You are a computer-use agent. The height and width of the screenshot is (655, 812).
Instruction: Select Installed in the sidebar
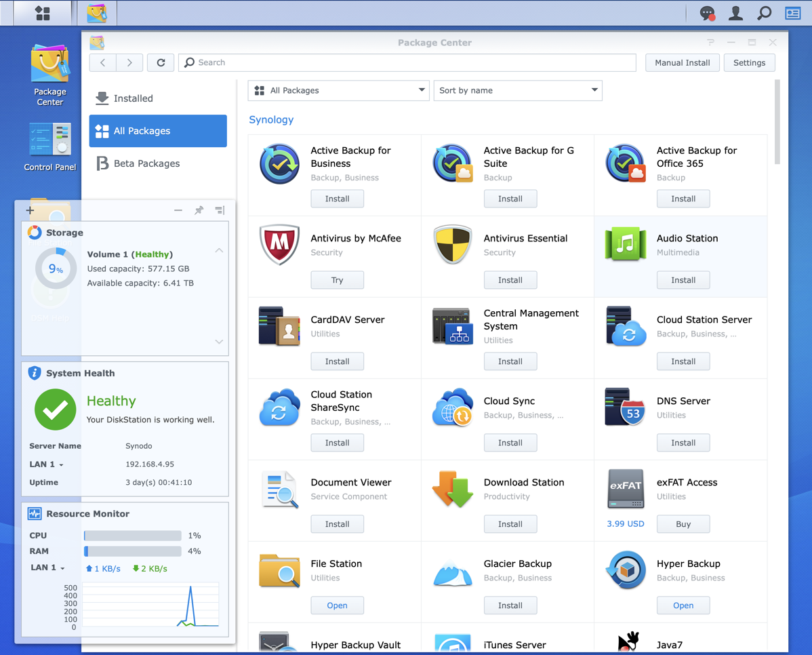pyautogui.click(x=158, y=98)
